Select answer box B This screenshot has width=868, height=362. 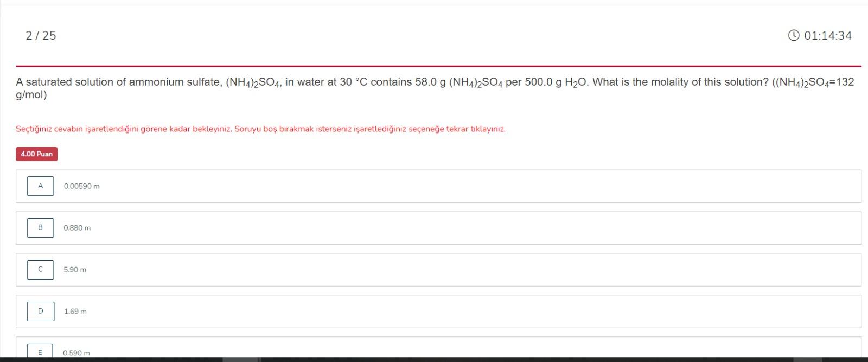click(x=40, y=228)
